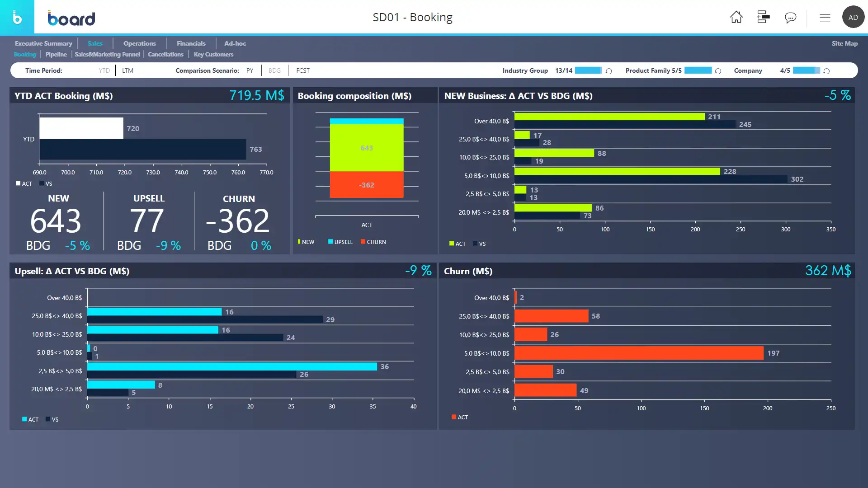
Task: Select YTD time period option
Action: pyautogui.click(x=104, y=70)
